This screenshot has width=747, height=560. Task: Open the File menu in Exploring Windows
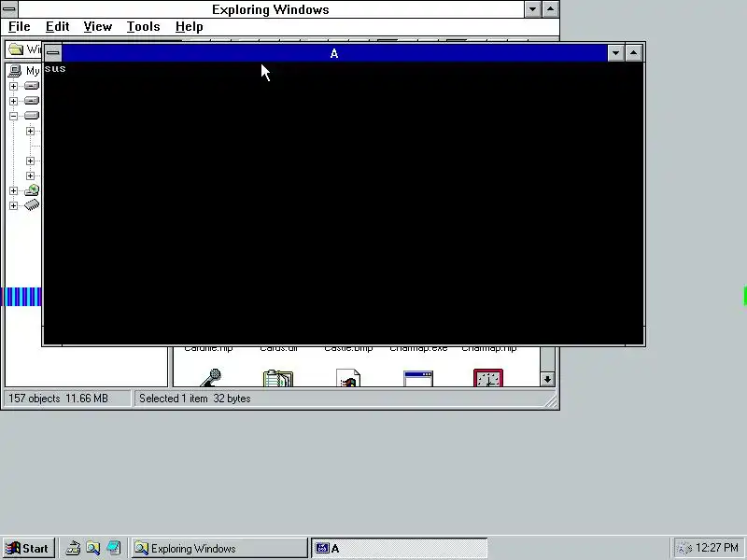[x=19, y=27]
